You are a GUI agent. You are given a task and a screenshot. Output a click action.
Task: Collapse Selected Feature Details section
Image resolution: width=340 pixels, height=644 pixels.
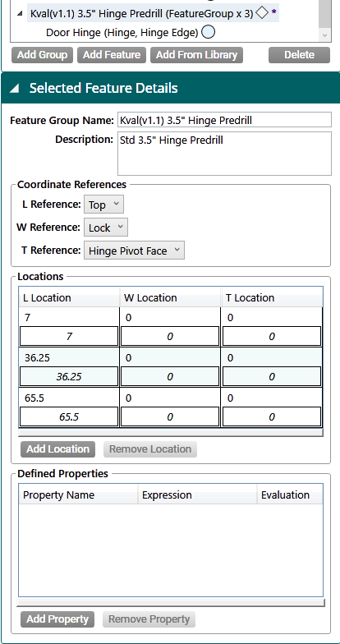pos(15,88)
